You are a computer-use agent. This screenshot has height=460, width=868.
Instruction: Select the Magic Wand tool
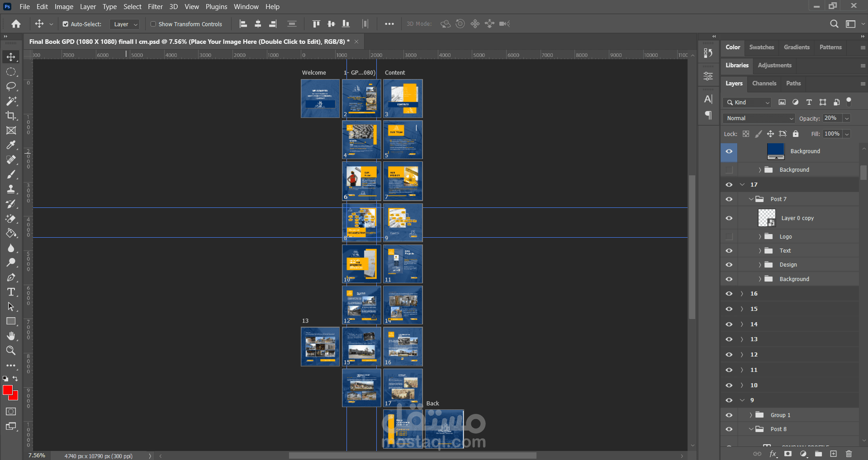tap(11, 101)
